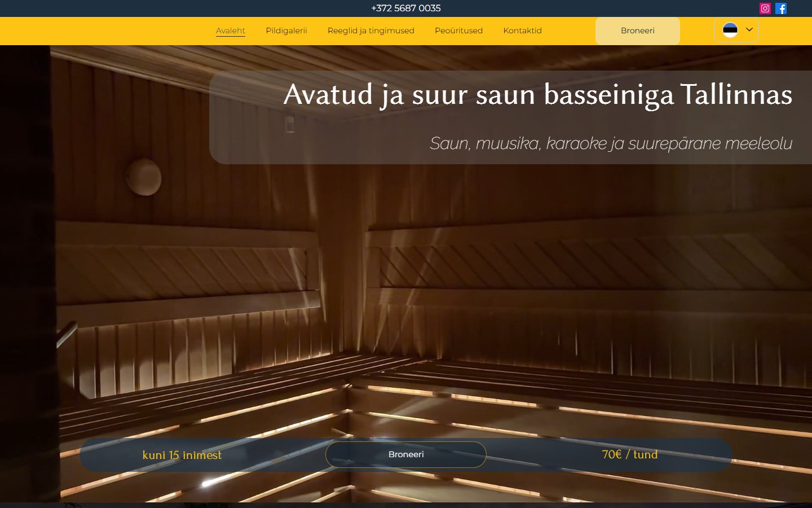Click the '70€ / tund' price text
812x508 pixels.
click(630, 454)
